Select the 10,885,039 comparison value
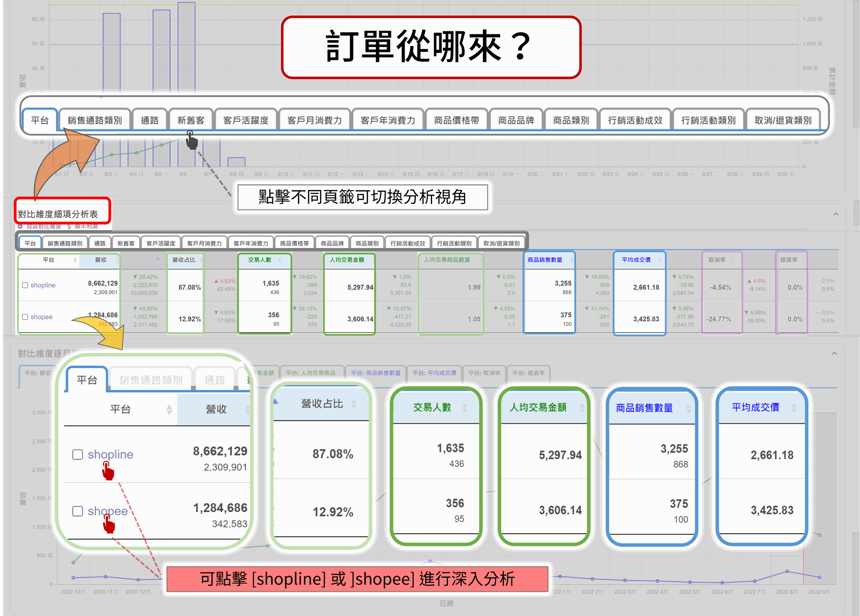Image resolution: width=860 pixels, height=616 pixels. pos(144,293)
